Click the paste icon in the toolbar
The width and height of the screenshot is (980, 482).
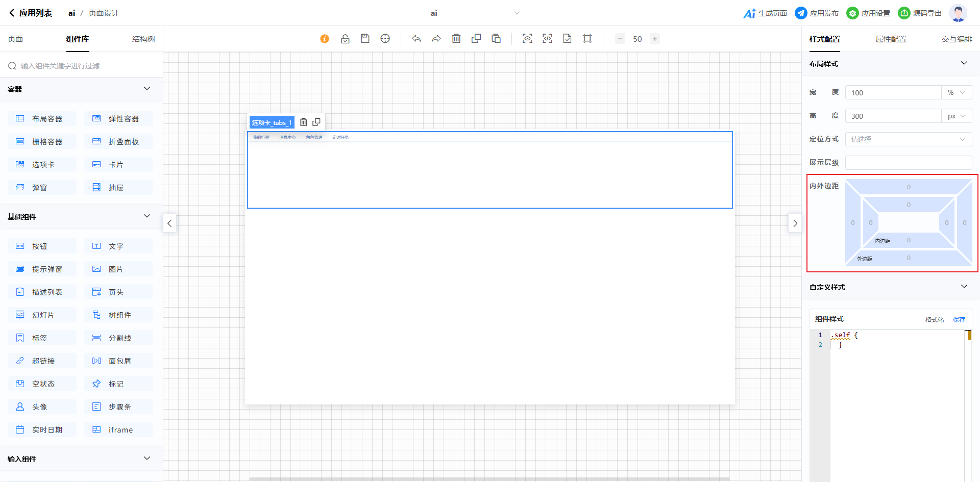point(496,39)
